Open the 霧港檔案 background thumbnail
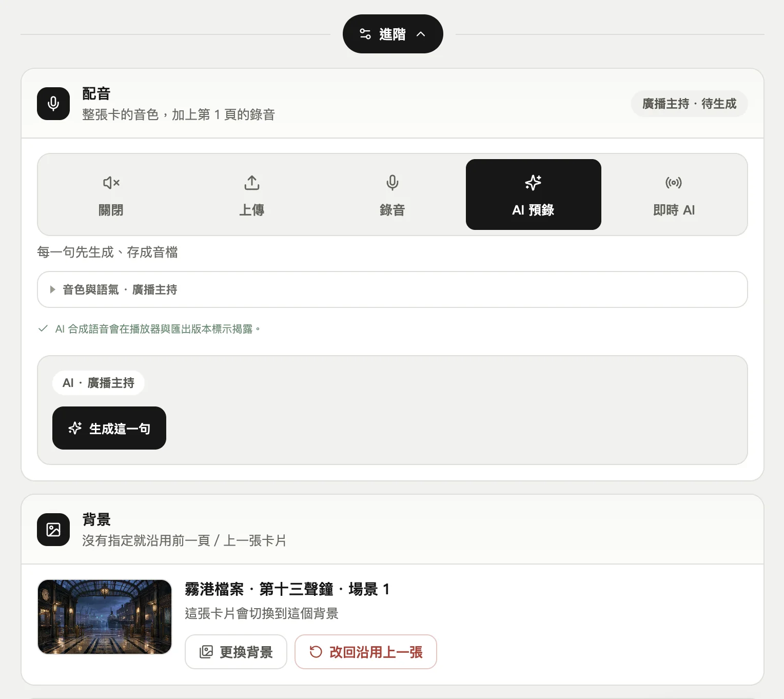784x699 pixels. (x=105, y=617)
